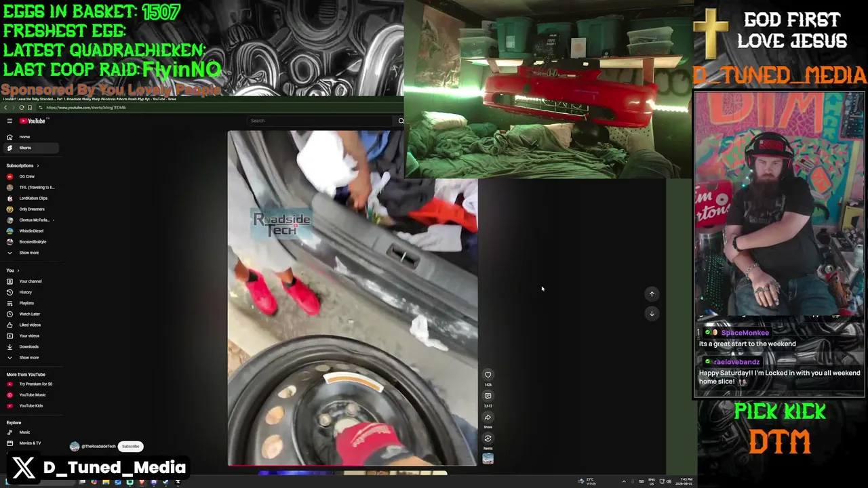Remix this short
This screenshot has width=868, height=488.
click(488, 439)
